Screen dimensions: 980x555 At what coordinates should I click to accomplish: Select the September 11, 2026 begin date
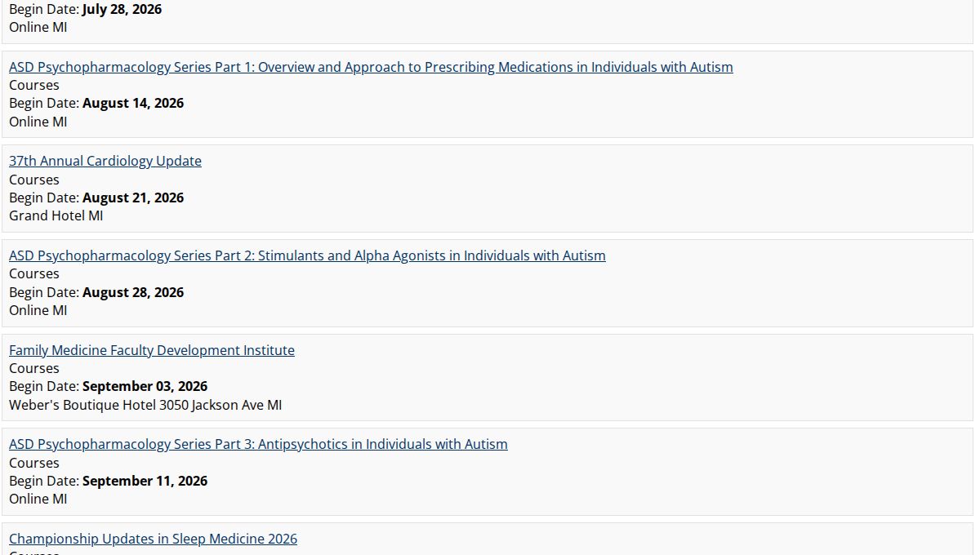(145, 481)
